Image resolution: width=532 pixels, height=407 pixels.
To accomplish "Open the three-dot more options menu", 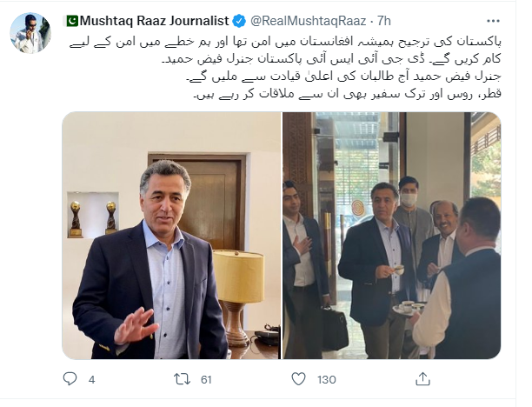I will [x=493, y=21].
